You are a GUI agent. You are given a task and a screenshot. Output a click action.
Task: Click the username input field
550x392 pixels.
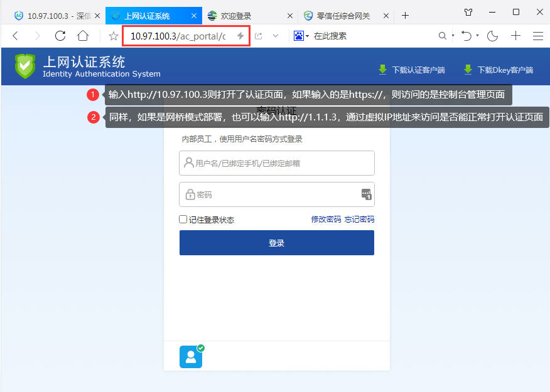click(x=277, y=163)
